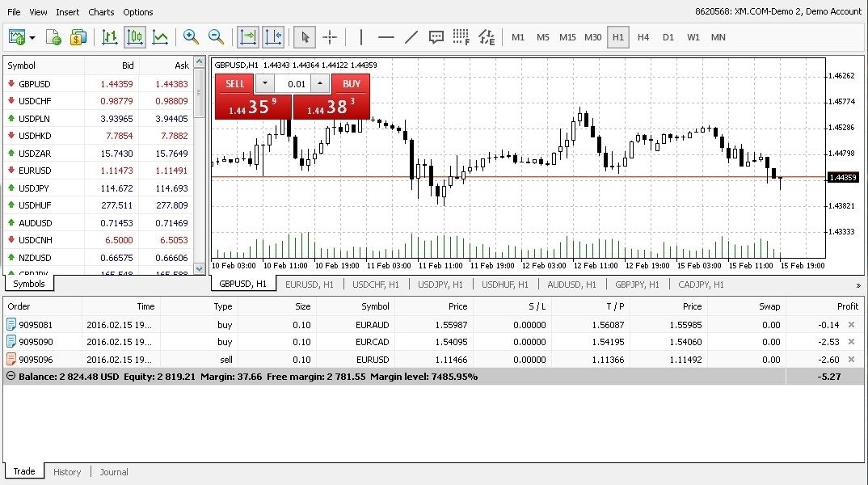Select the horizontal line drawing tool
Viewport: 868px width, 485px height.
(386, 37)
